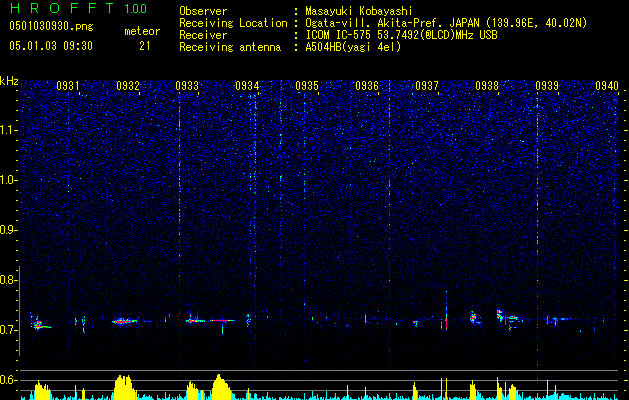Click the first meteor echo just before 0931
This screenshot has height=400, width=629.
point(40,323)
